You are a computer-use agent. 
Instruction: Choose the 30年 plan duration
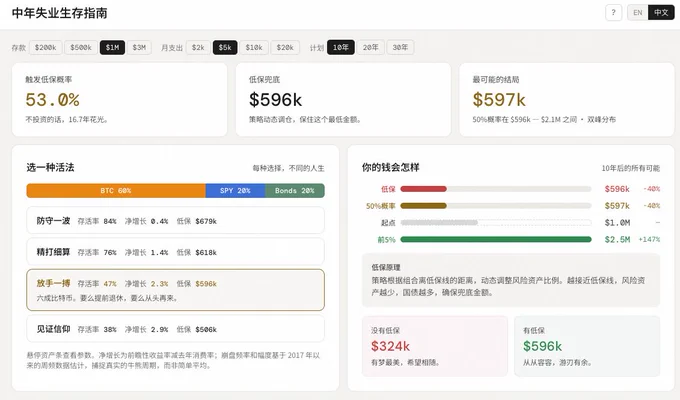pyautogui.click(x=400, y=47)
